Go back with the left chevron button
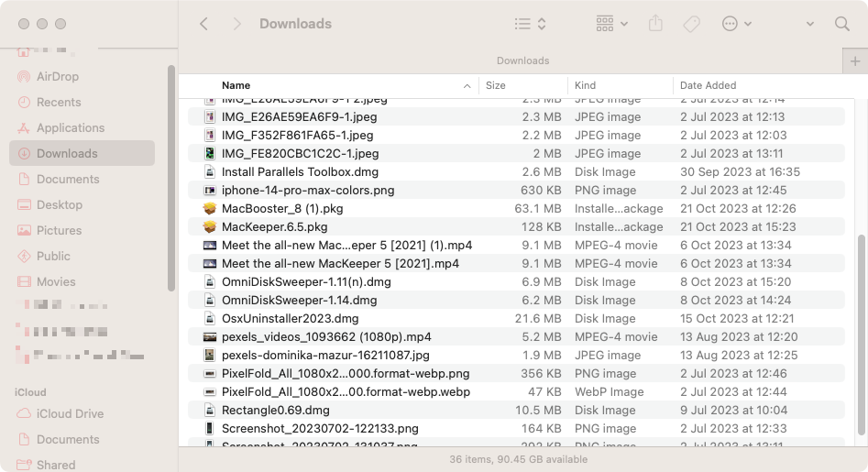The width and height of the screenshot is (868, 472). (203, 24)
